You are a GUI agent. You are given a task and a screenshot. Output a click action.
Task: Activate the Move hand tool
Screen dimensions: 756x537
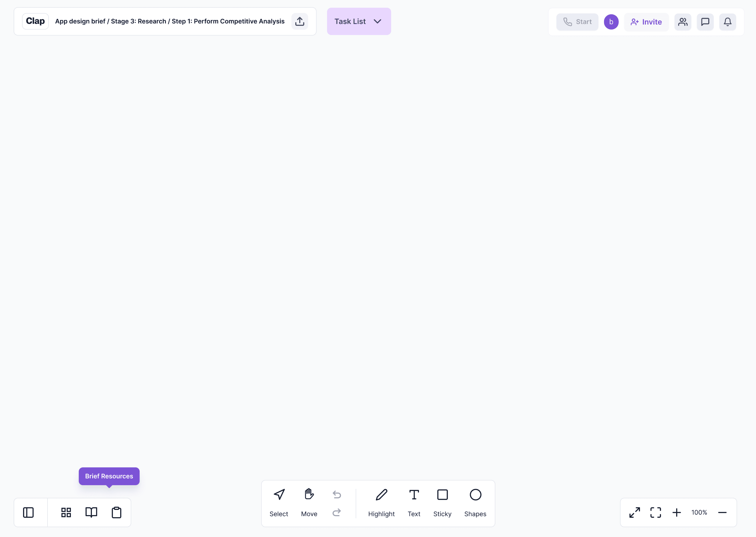[309, 503]
